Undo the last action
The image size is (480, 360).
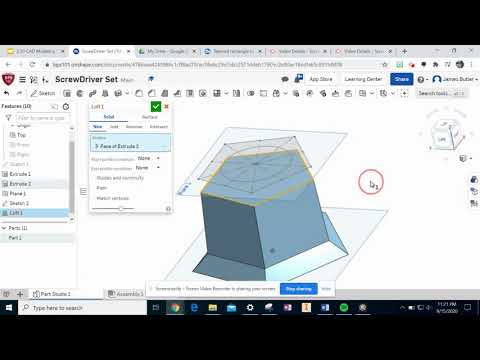pyautogui.click(x=7, y=93)
